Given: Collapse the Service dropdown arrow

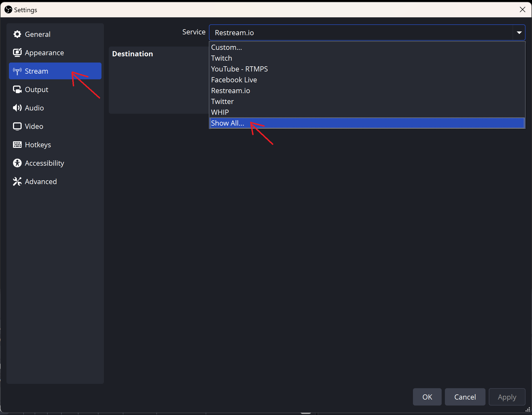Looking at the screenshot, I should (519, 32).
